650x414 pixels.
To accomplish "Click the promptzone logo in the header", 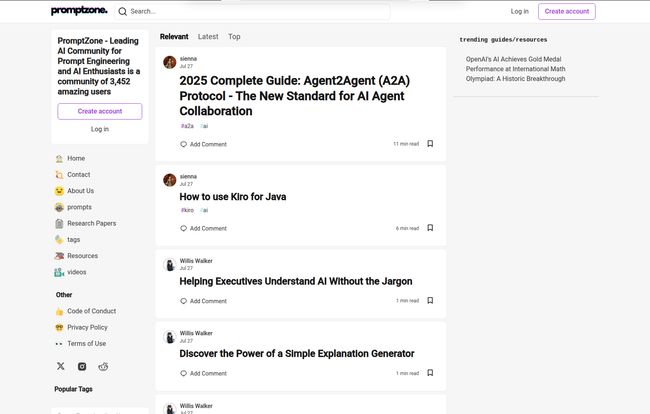I will tap(79, 11).
